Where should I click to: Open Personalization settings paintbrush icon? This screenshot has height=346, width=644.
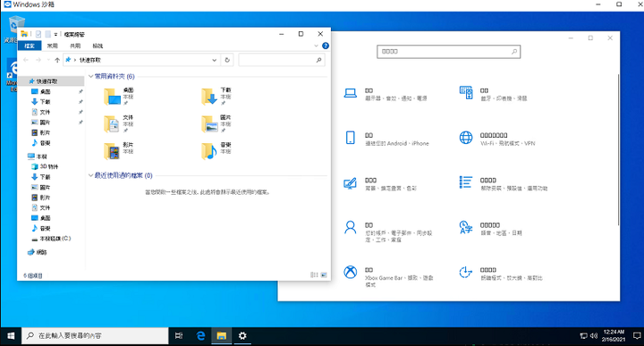[350, 183]
